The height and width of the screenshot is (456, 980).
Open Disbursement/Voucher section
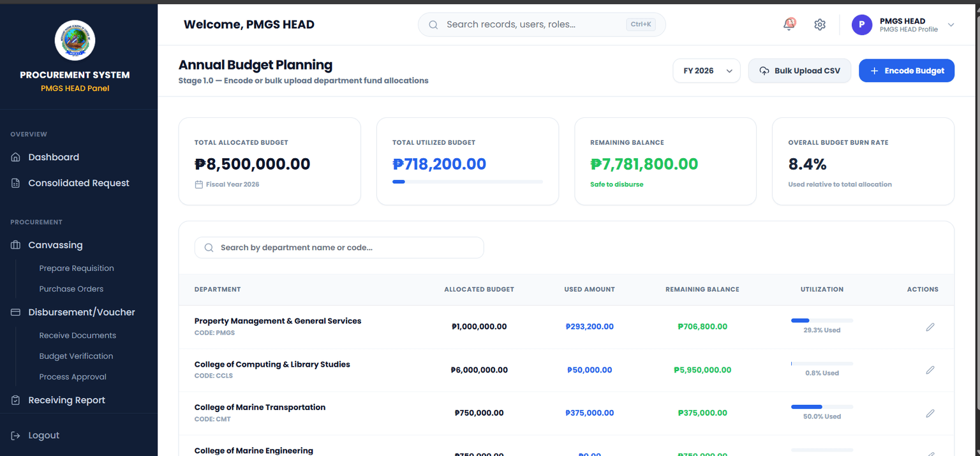pyautogui.click(x=82, y=313)
